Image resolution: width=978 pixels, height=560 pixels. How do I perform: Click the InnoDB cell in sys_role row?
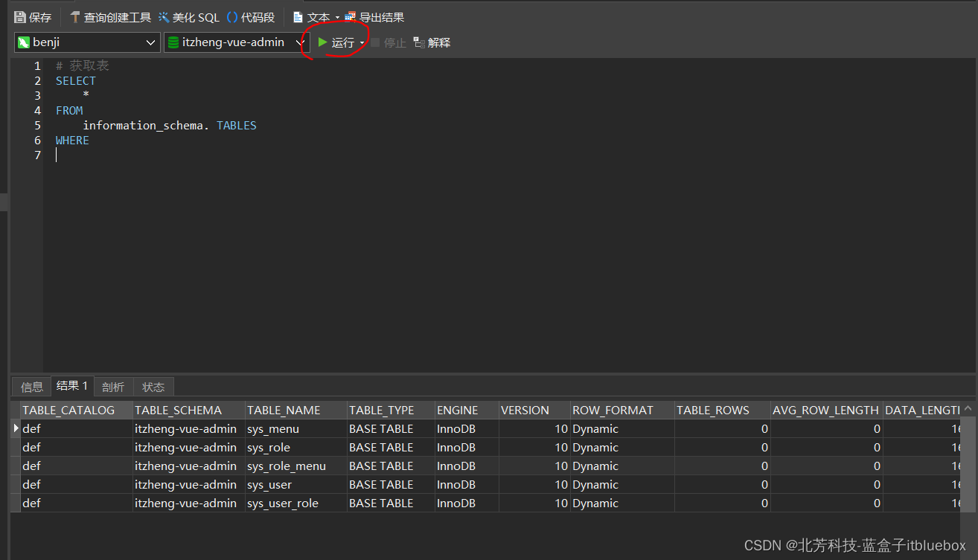click(467, 447)
